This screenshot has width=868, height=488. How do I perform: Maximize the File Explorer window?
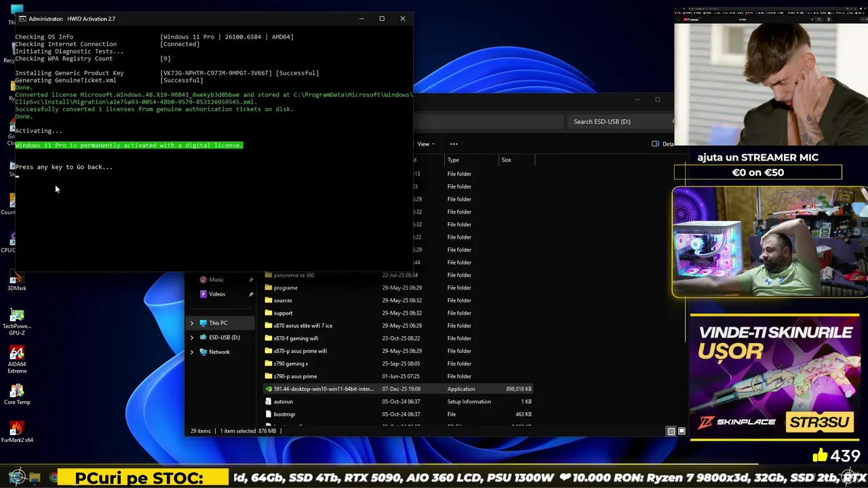coord(657,100)
